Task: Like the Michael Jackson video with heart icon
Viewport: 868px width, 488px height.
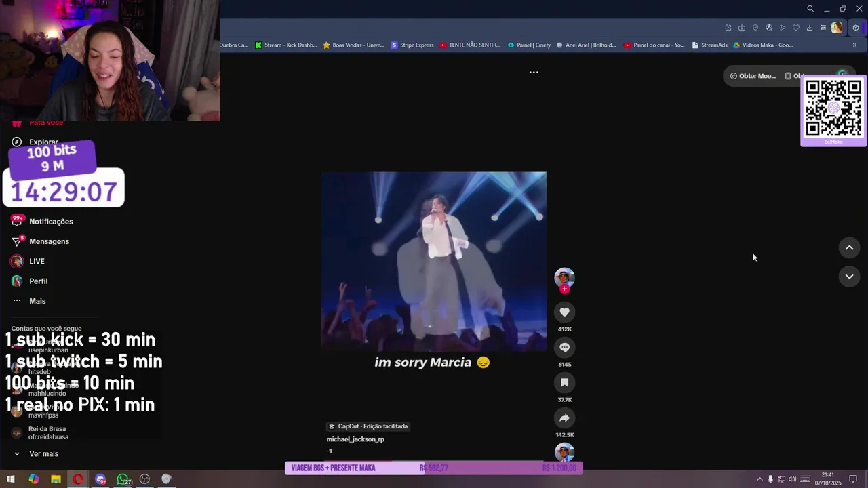Action: [x=564, y=312]
